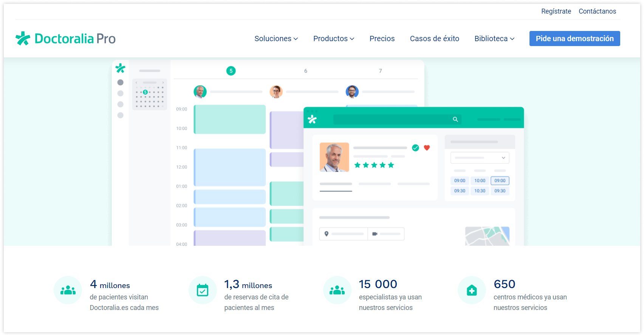Click the medical center icon beside 650
The width and height of the screenshot is (644, 336).
tap(472, 290)
